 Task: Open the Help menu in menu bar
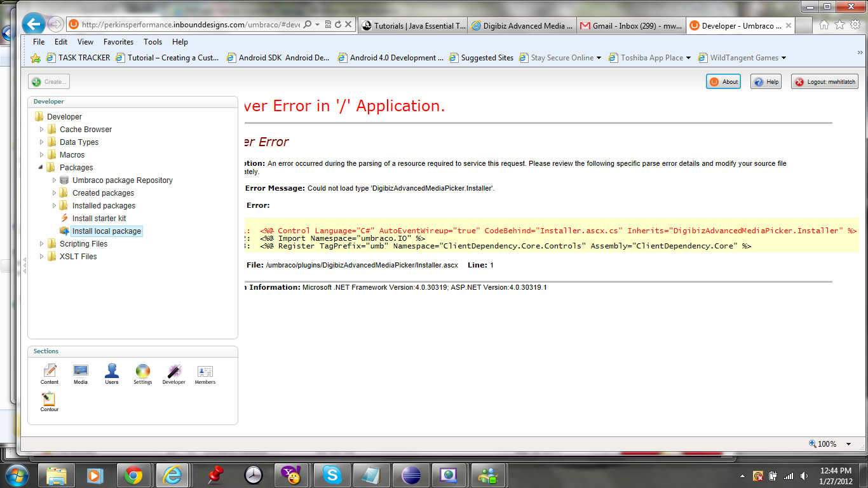pos(180,42)
